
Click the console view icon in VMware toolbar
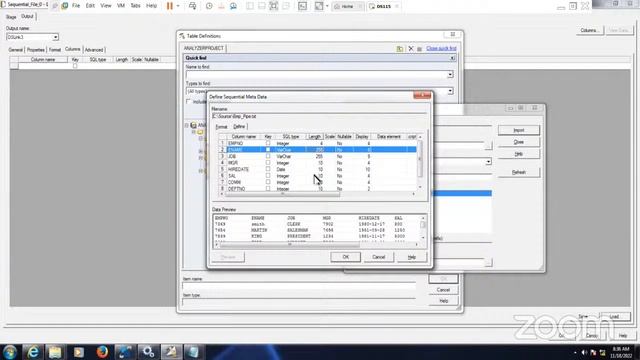(x=302, y=6)
